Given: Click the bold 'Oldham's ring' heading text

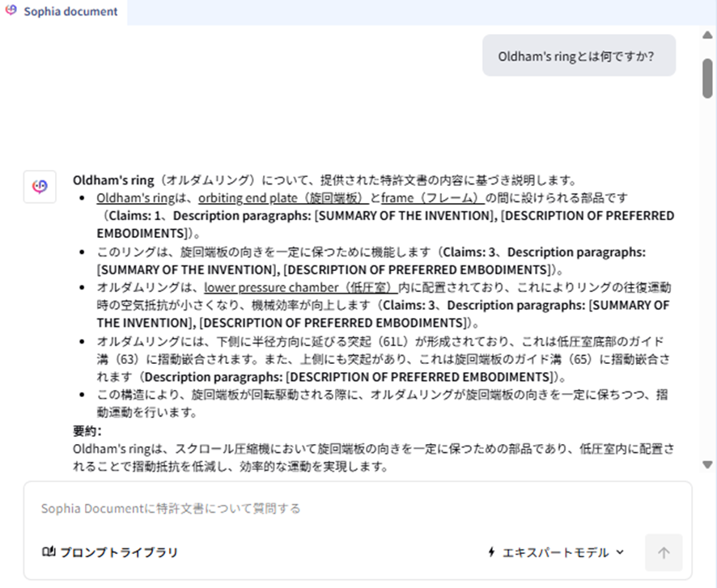Looking at the screenshot, I should click(x=113, y=180).
